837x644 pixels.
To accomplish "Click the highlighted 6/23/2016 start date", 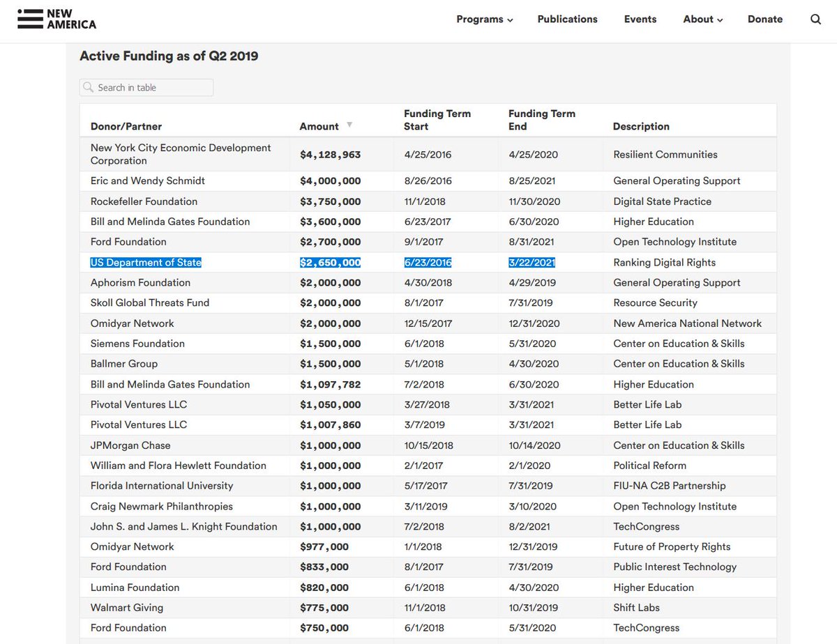I will [428, 263].
